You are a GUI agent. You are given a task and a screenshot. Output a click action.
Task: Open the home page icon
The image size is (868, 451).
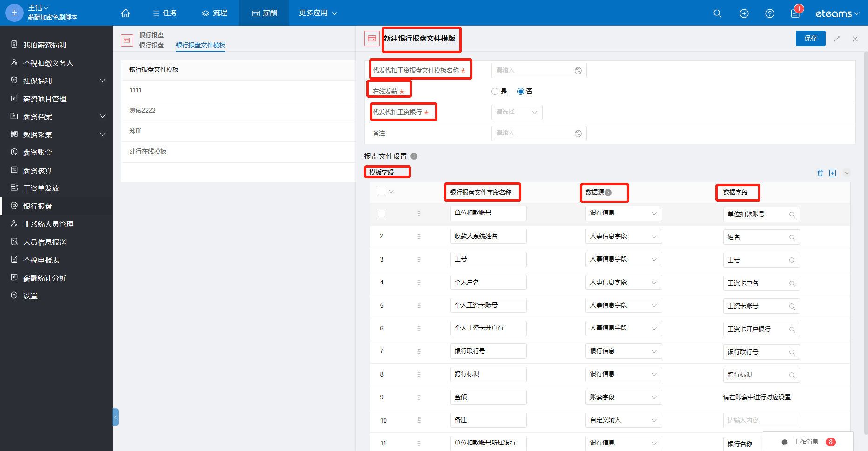pyautogui.click(x=126, y=13)
